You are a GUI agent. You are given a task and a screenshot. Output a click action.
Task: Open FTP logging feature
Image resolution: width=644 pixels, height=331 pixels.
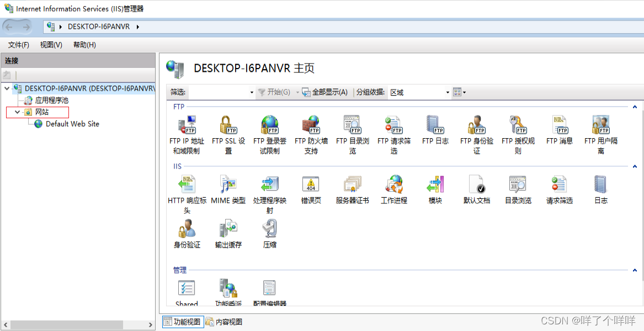tap(435, 130)
